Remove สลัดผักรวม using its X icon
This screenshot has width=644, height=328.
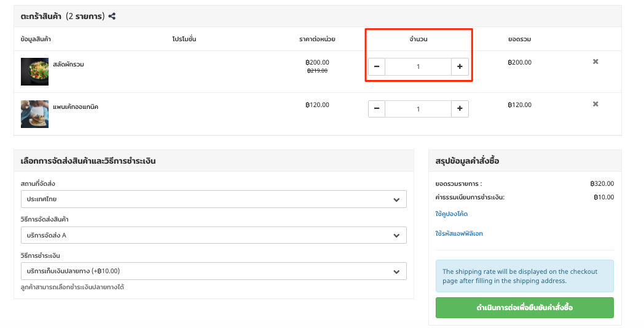click(595, 62)
